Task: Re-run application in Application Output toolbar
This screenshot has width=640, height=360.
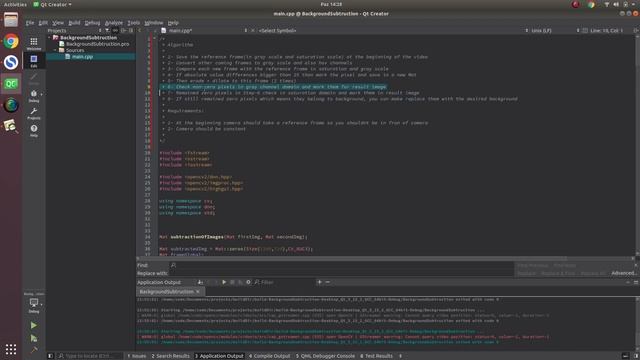Action: click(x=224, y=282)
